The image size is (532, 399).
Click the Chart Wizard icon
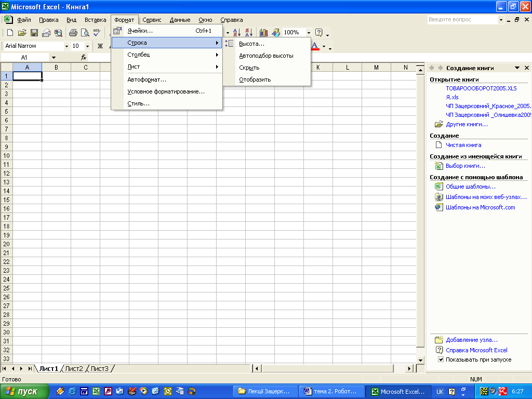(263, 33)
